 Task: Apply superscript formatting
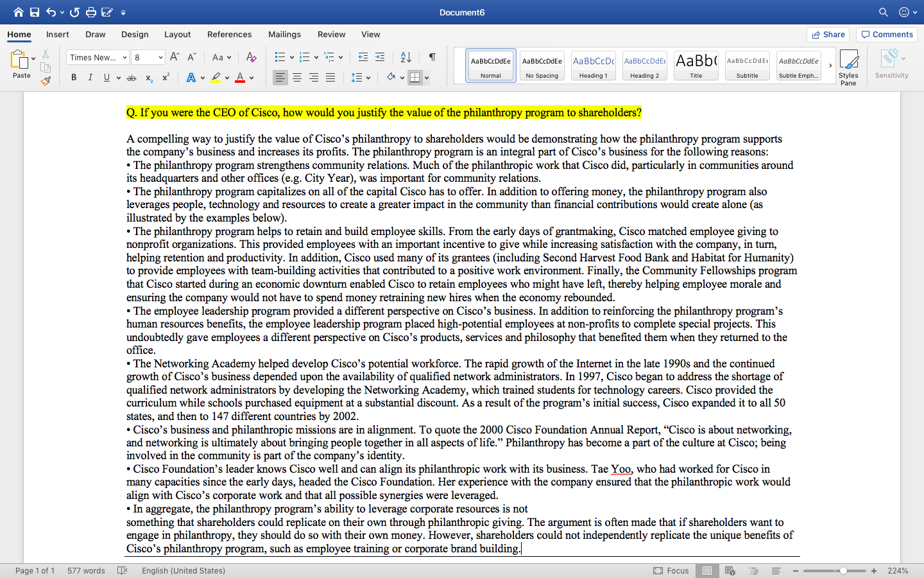pyautogui.click(x=166, y=78)
